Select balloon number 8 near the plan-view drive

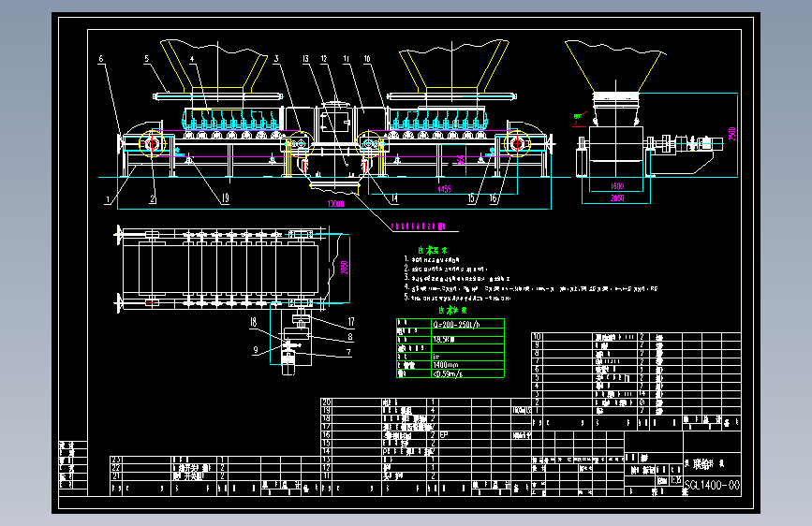350,337
